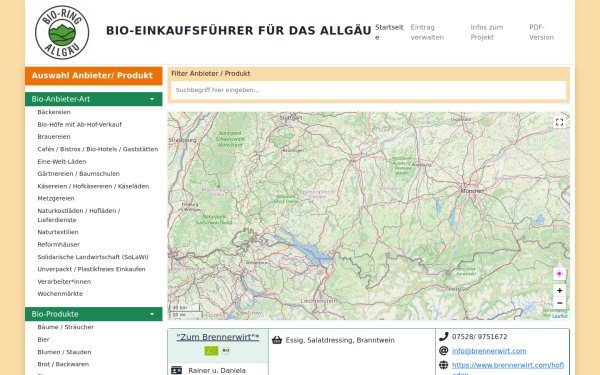
Task: Select Brauereien category
Action: [x=54, y=137]
